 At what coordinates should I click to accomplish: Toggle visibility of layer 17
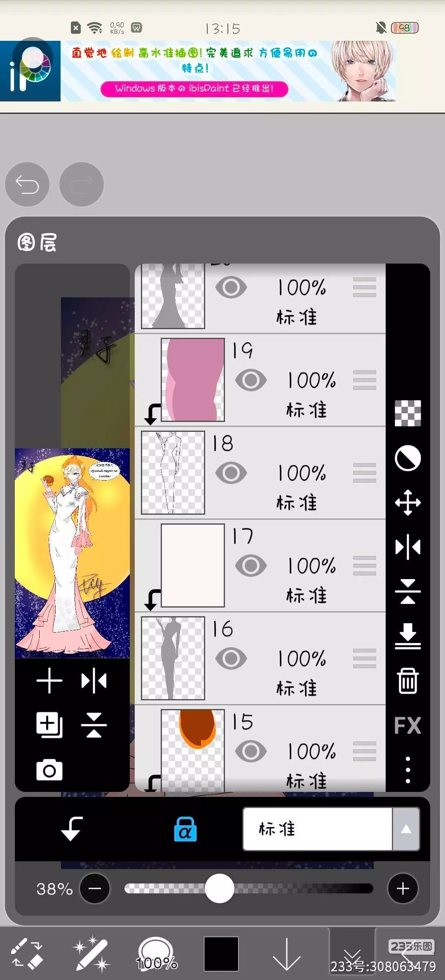coord(251,565)
